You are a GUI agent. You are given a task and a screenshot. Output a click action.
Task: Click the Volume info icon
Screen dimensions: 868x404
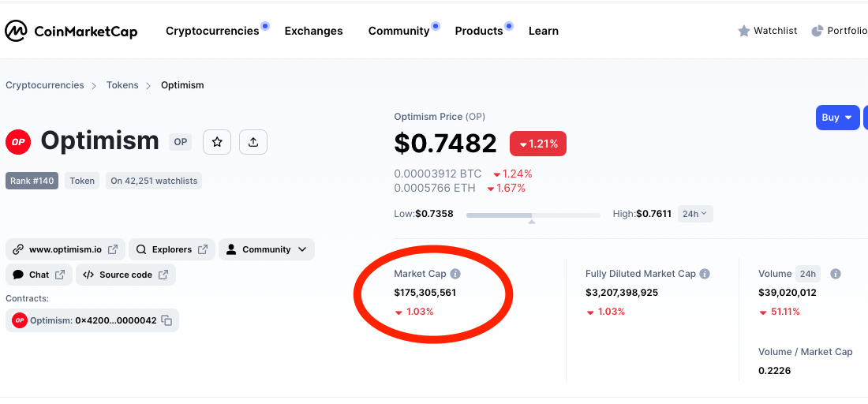click(x=835, y=274)
